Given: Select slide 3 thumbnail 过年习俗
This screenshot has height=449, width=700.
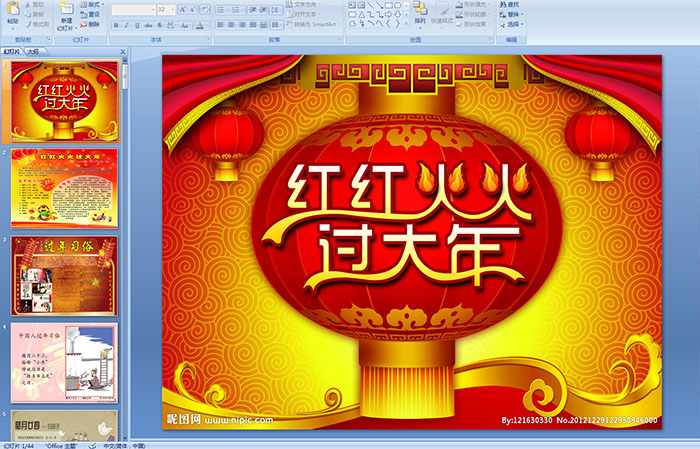Looking at the screenshot, I should click(x=64, y=275).
